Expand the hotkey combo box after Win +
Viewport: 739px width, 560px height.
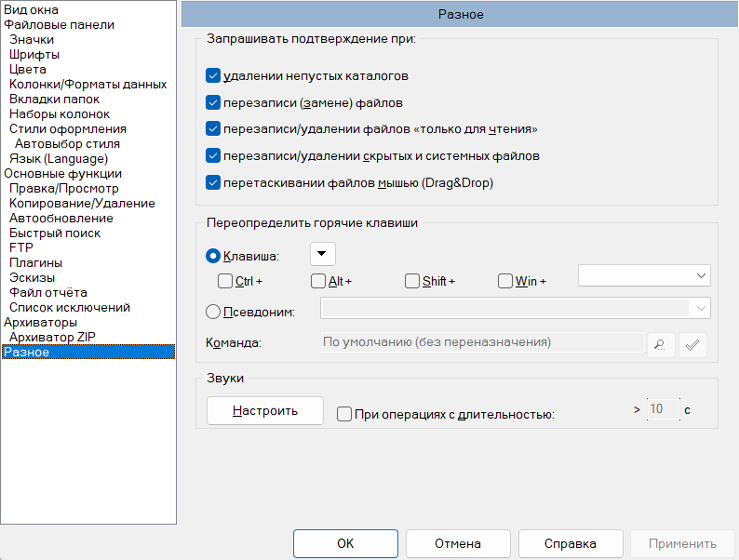point(644,275)
